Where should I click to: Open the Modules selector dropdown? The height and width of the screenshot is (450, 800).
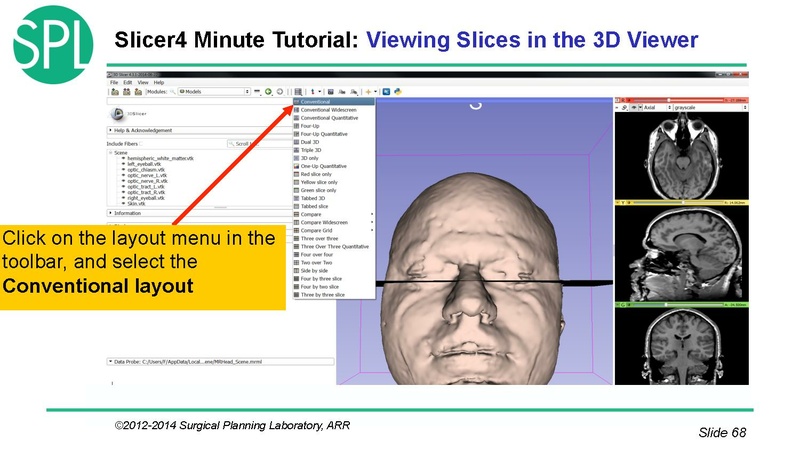point(215,92)
